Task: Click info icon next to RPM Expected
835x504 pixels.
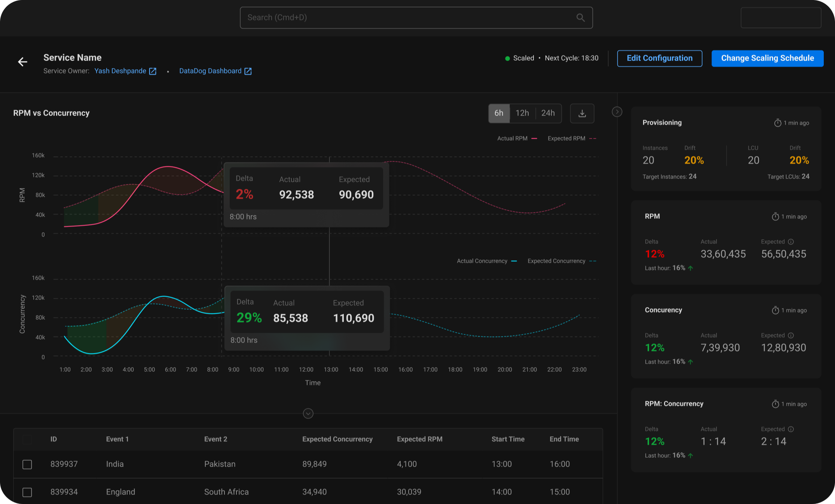Action: point(791,242)
